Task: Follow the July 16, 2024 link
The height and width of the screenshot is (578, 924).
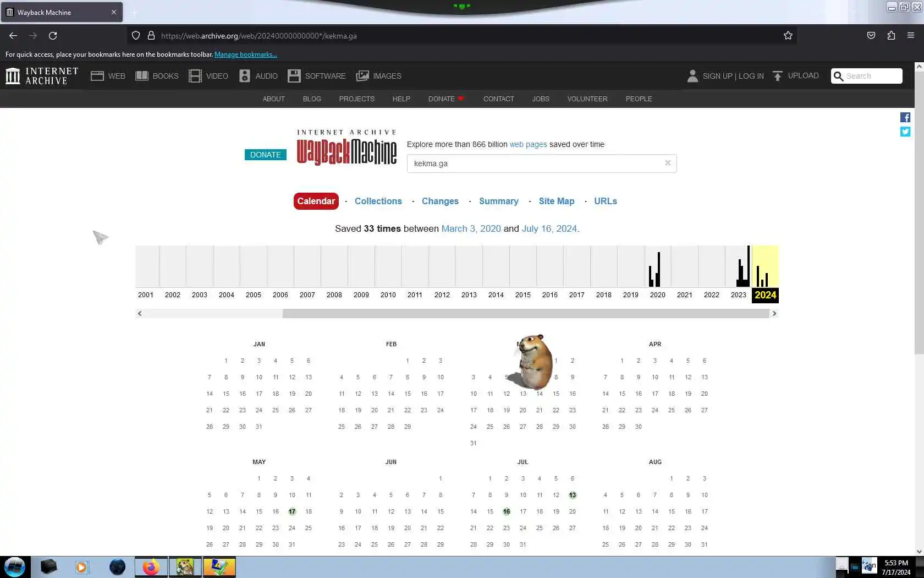Action: point(549,228)
